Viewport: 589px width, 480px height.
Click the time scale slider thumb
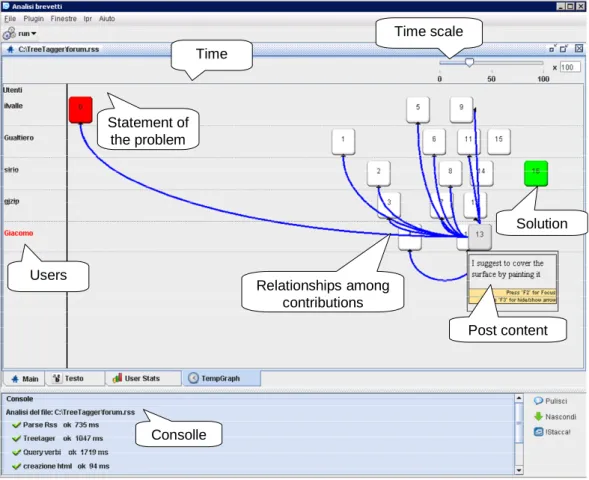[x=469, y=62]
